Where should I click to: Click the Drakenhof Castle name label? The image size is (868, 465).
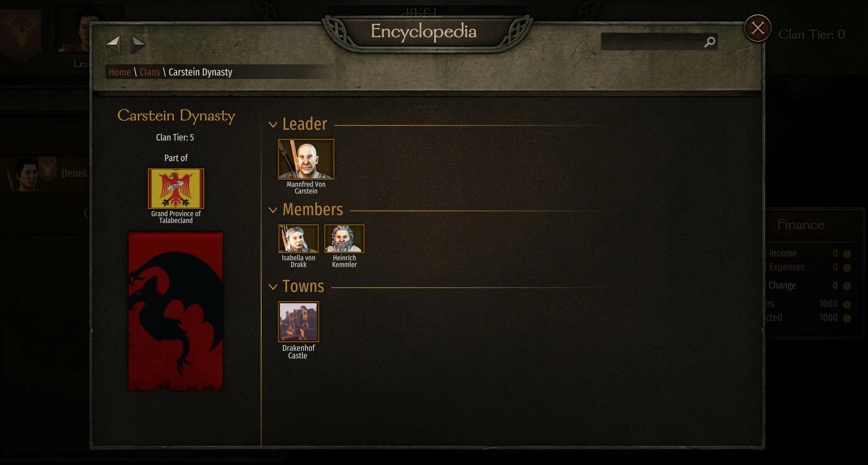(x=298, y=352)
